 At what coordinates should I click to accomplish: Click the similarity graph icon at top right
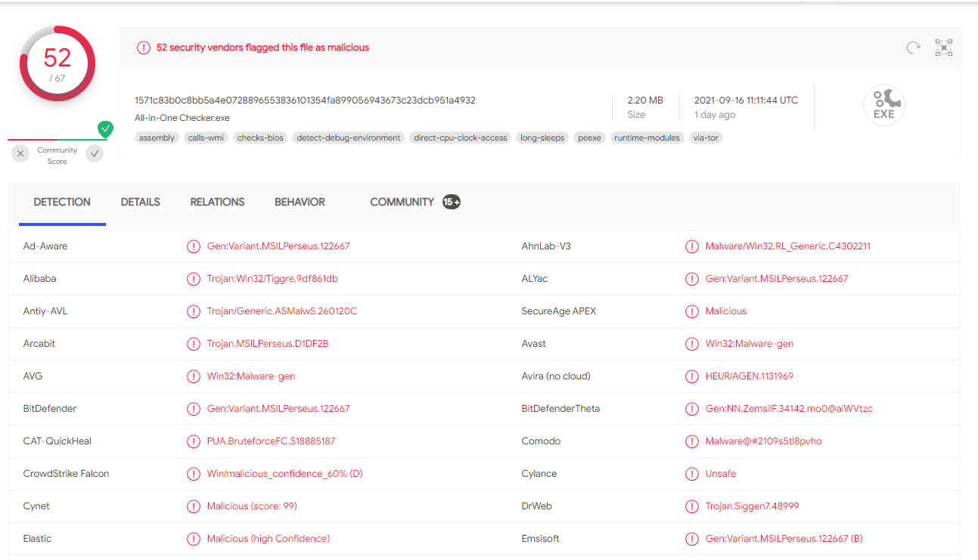click(x=943, y=48)
